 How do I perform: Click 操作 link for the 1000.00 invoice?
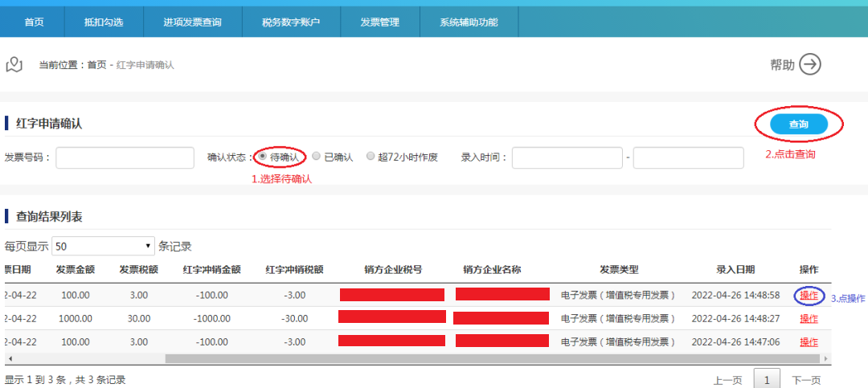(809, 319)
